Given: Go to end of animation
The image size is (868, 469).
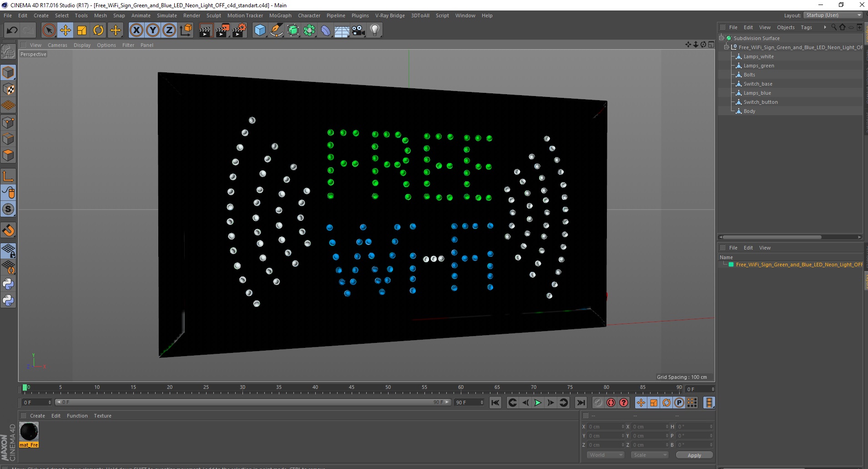Looking at the screenshot, I should pos(581,403).
